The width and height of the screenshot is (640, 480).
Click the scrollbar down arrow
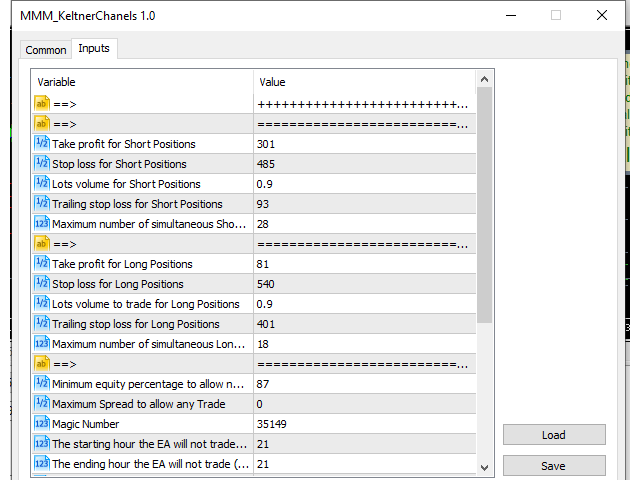(484, 467)
